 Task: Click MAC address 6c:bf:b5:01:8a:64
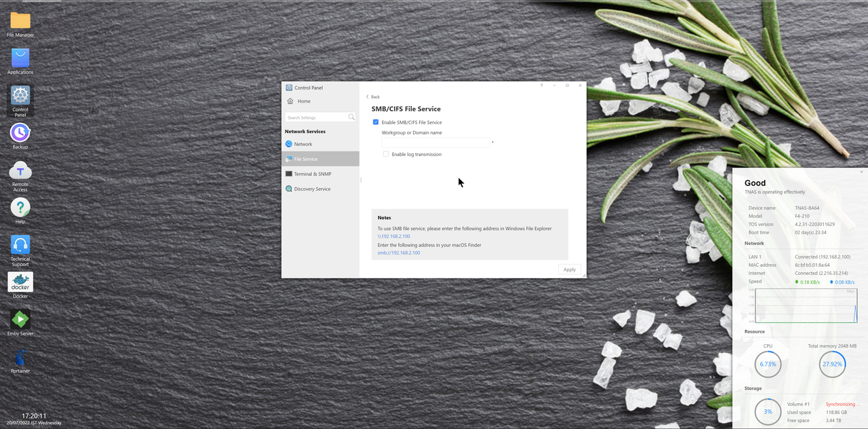[812, 265]
